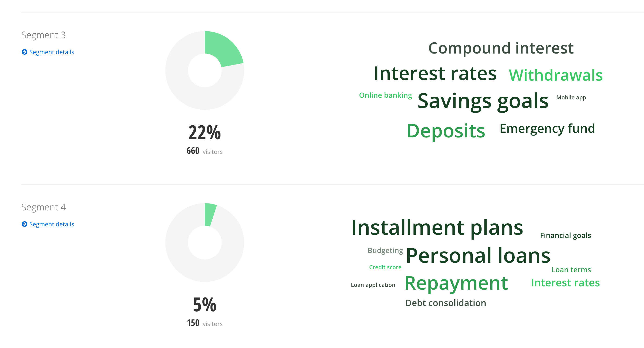Select the 'Emergency fund' keyword
The height and width of the screenshot is (348, 644).
click(547, 129)
